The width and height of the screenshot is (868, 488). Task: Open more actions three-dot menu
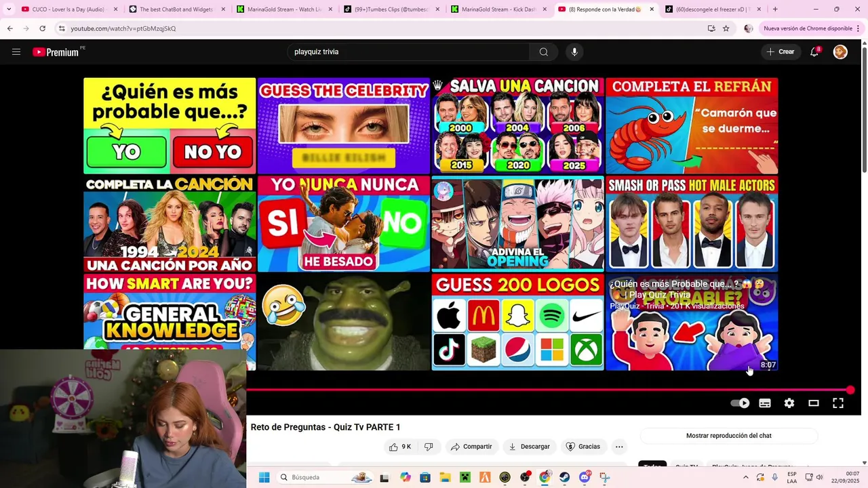pos(619,447)
